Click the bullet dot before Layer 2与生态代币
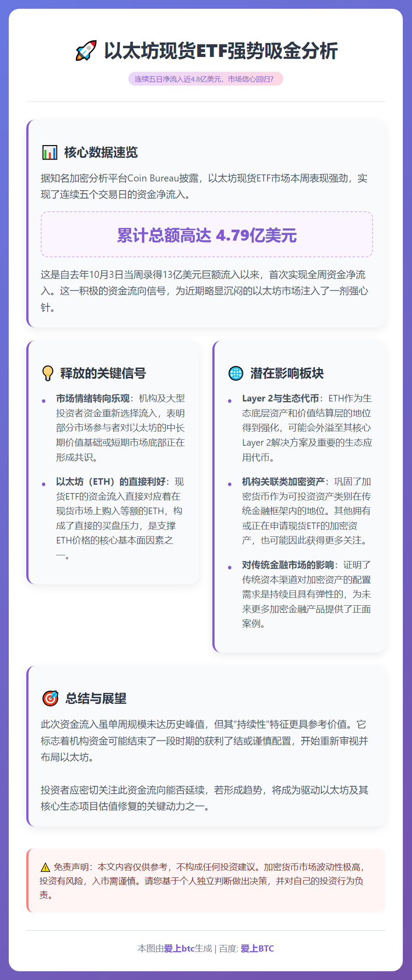 (x=229, y=401)
